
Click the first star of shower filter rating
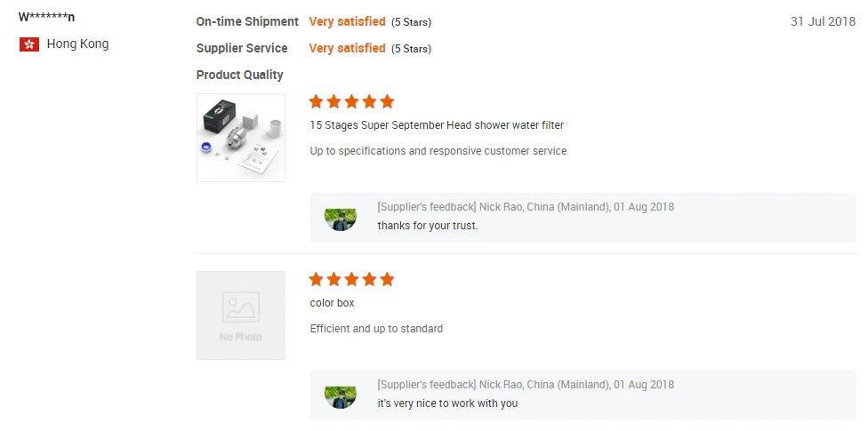(317, 102)
